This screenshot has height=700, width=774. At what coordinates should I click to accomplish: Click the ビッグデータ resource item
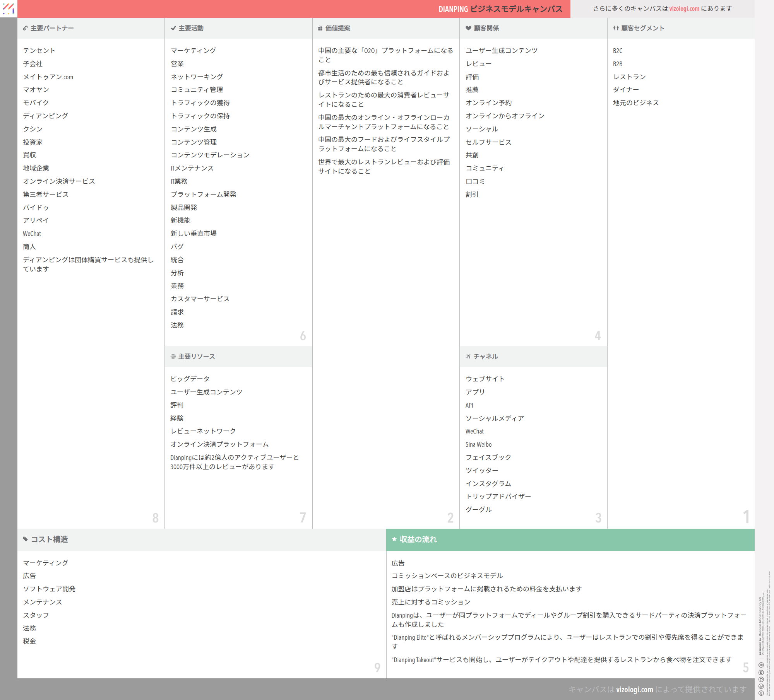click(x=190, y=379)
